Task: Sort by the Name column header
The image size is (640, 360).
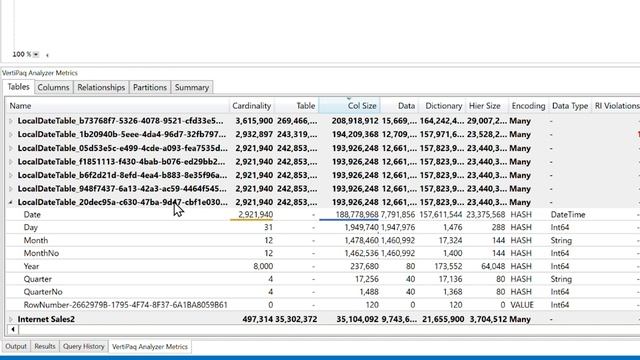Action: coord(118,106)
